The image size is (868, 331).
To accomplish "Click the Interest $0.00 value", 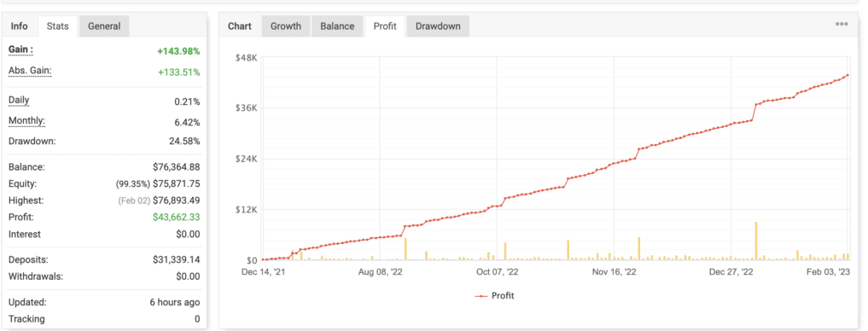I will (x=188, y=234).
